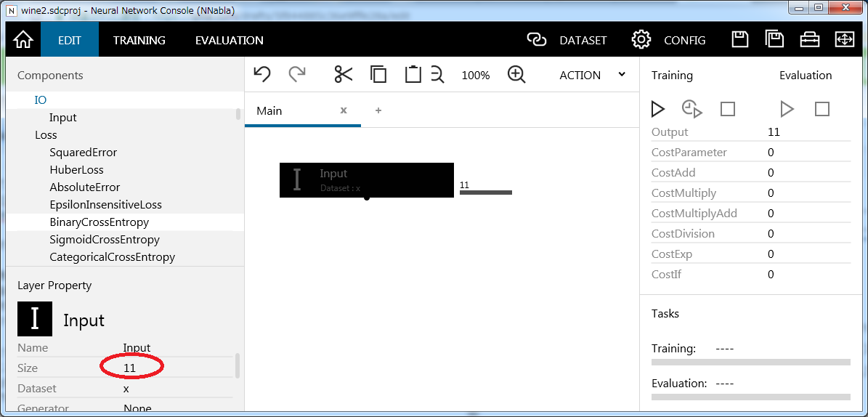Open the EVALUATION tab
868x417 pixels.
pyautogui.click(x=230, y=40)
